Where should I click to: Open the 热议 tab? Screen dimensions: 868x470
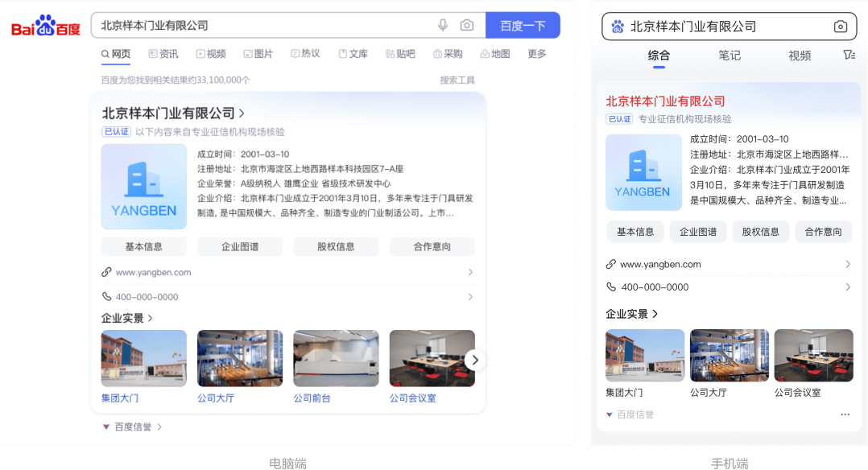tap(306, 54)
